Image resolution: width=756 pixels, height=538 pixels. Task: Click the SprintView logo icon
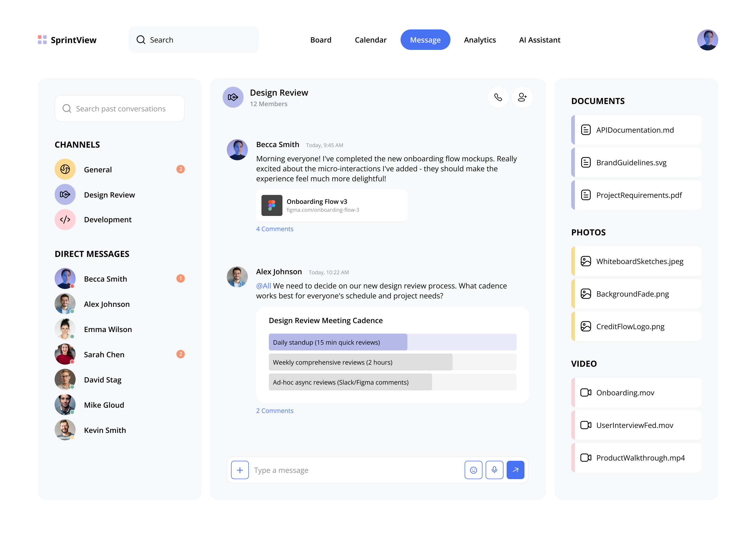pyautogui.click(x=42, y=39)
